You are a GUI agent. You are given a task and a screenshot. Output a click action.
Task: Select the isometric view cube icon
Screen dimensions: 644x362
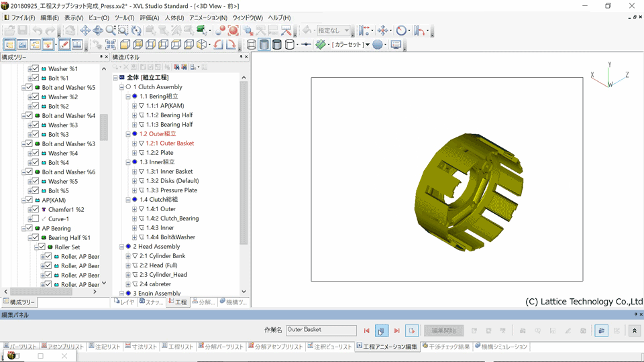(x=202, y=44)
